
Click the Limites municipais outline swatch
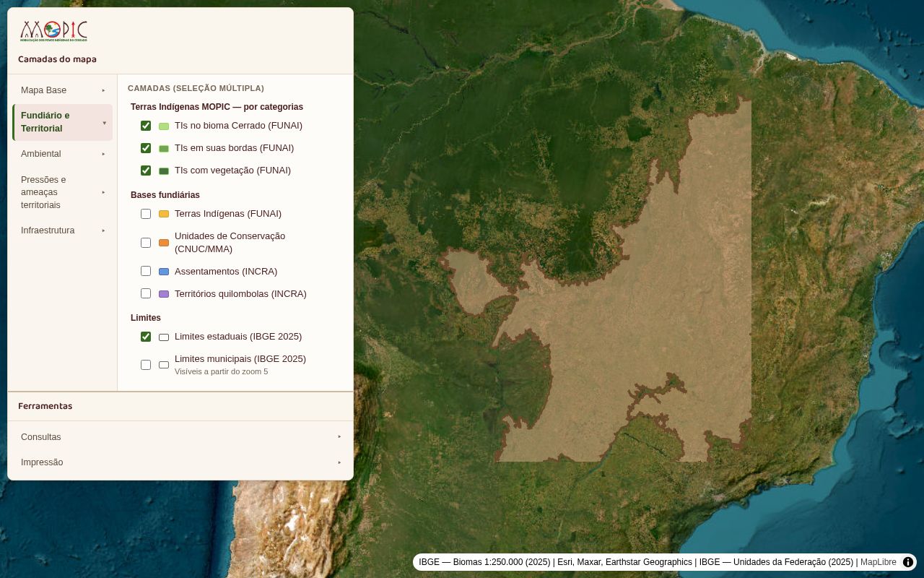coord(164,365)
